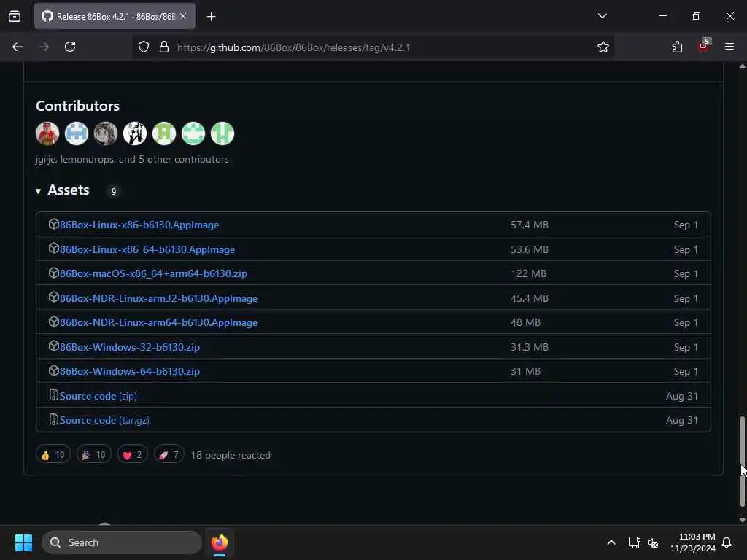Open the network status tray icon

(x=634, y=542)
